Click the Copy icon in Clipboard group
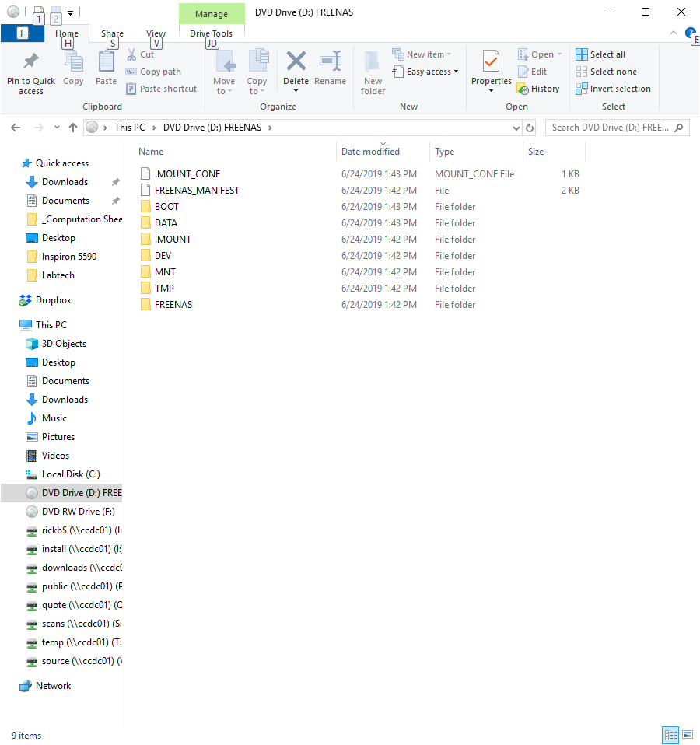Viewport: 700px width, 745px height. pos(73,61)
